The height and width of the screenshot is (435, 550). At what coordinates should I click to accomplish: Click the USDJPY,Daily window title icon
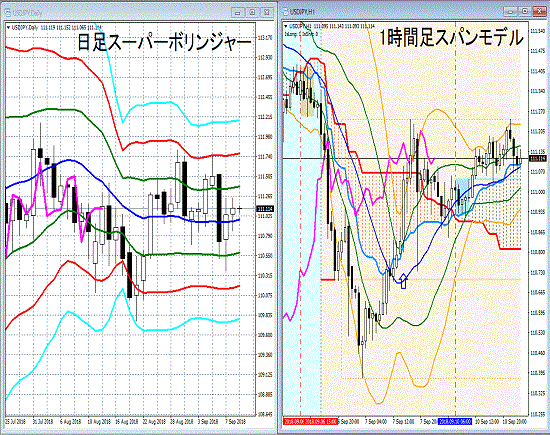pyautogui.click(x=7, y=13)
